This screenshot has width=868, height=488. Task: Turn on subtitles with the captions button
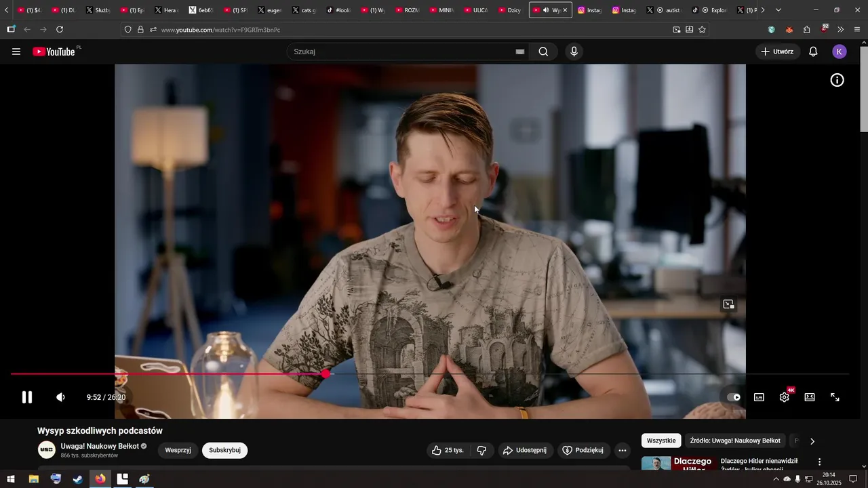[759, 397]
